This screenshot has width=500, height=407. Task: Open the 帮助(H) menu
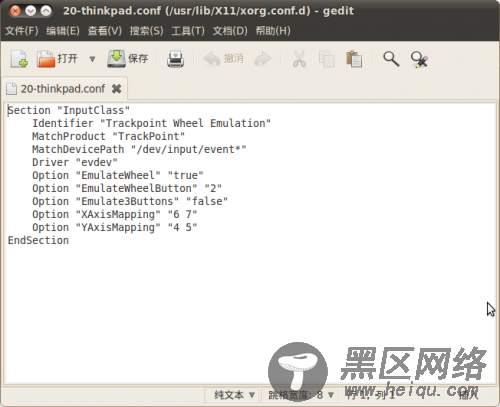coord(273,31)
